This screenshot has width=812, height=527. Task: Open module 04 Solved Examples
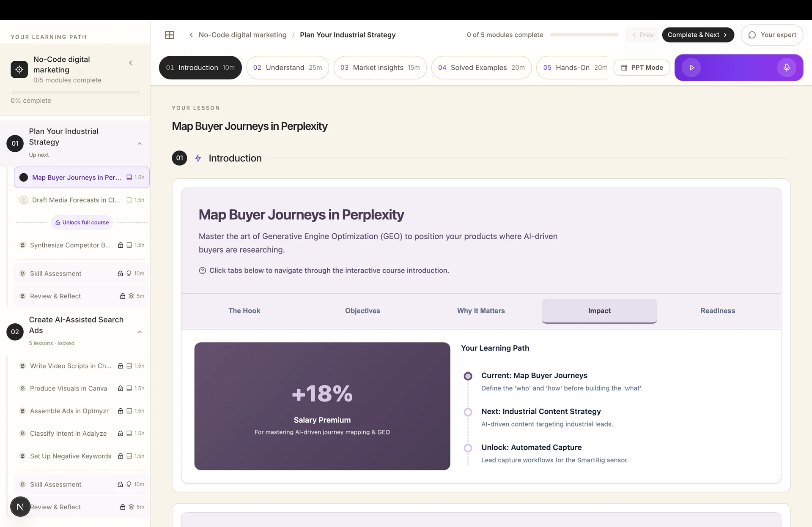coord(481,68)
